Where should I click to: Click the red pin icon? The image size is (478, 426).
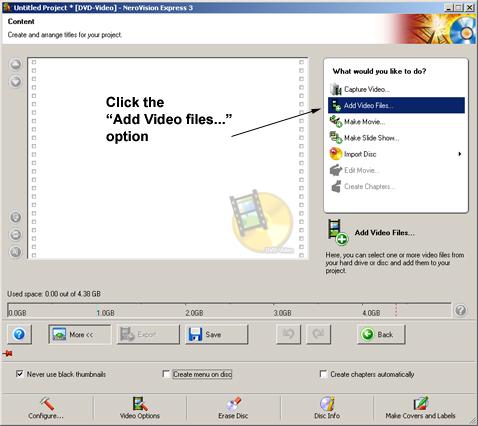click(8, 353)
